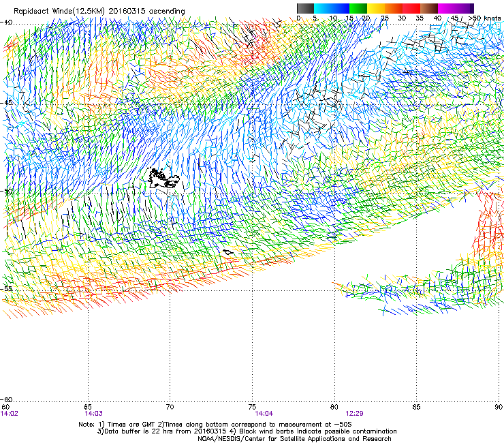Click the '75' longitude axis label
Viewport: 504px width, 443px height.
(x=252, y=407)
